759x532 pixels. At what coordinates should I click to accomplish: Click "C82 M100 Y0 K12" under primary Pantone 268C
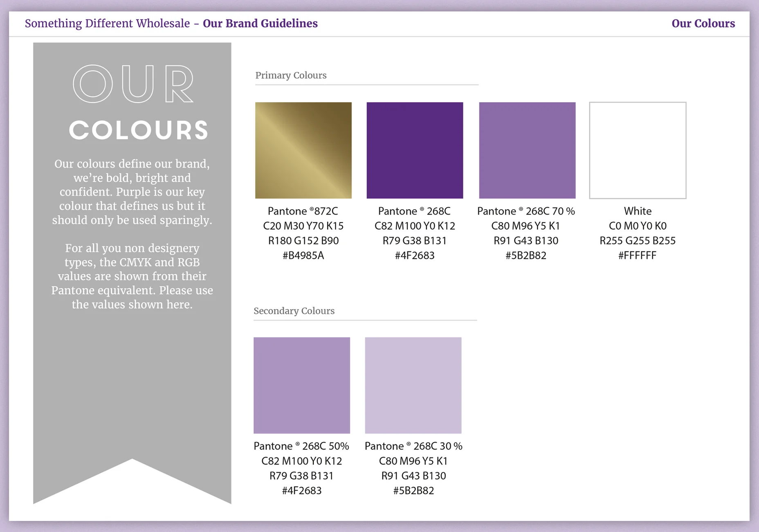point(415,226)
